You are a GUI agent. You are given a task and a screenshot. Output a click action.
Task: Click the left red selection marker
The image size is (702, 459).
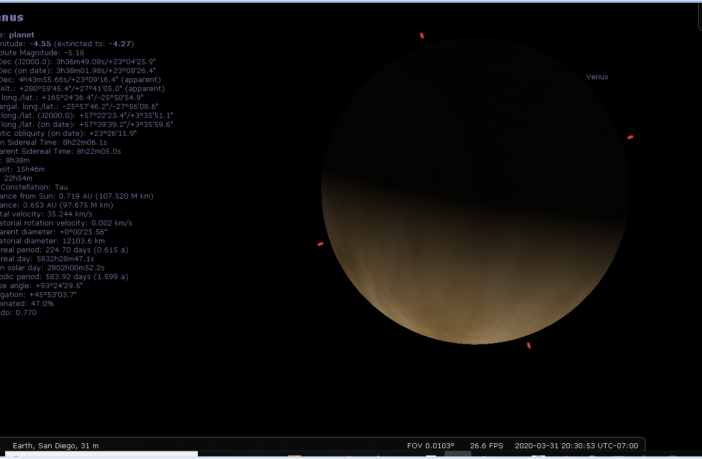(x=320, y=243)
